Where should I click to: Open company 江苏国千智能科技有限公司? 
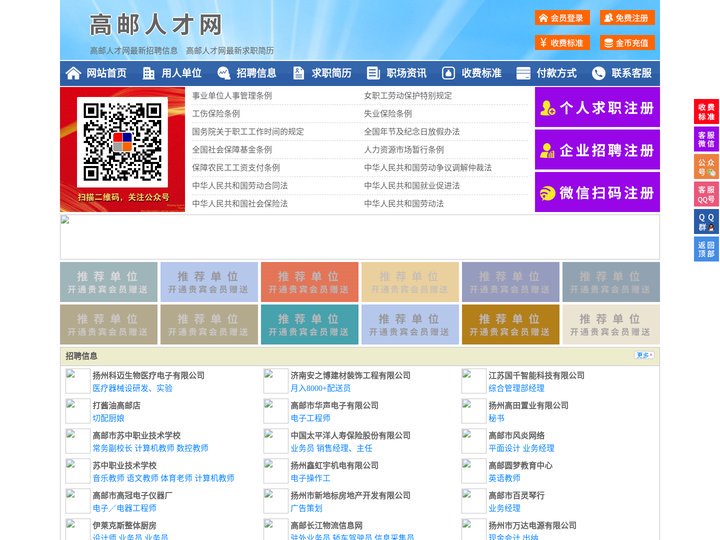click(x=536, y=375)
